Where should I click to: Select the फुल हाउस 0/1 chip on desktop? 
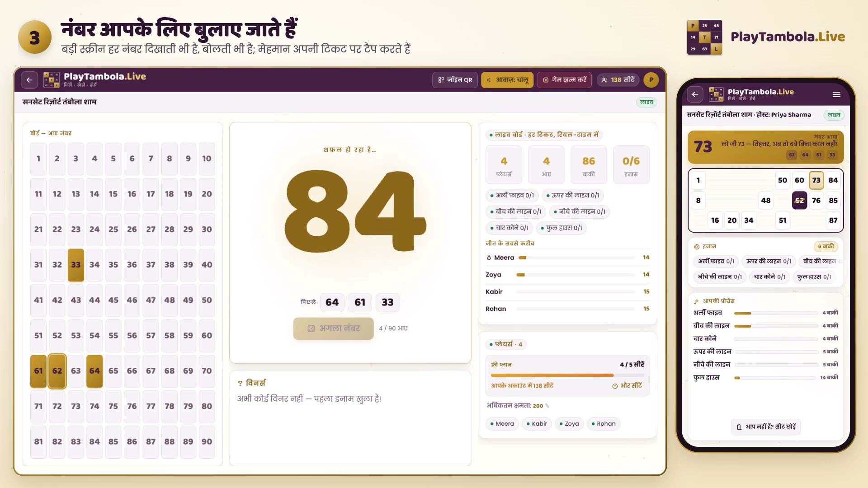tap(561, 228)
